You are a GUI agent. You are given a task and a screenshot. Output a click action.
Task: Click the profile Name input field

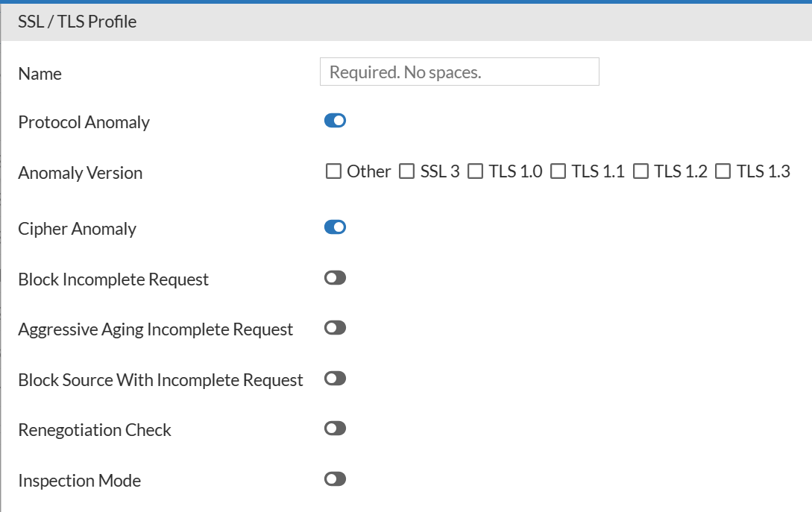[459, 72]
